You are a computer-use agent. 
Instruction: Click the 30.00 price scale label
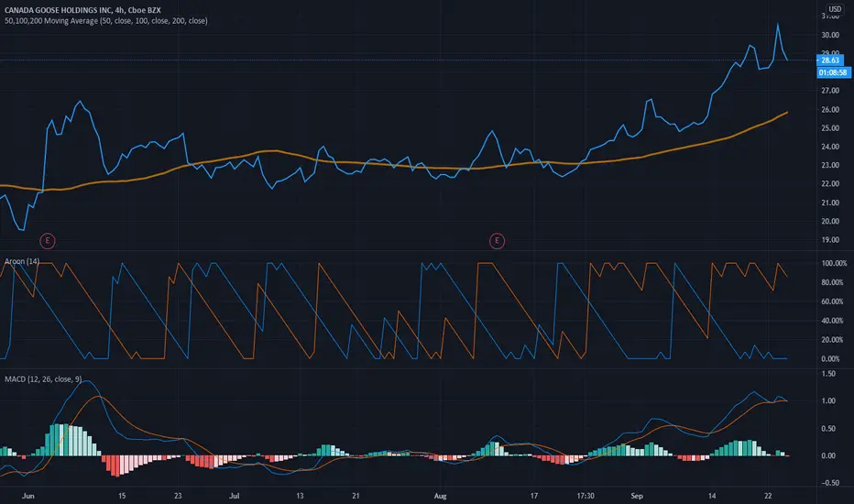(830, 35)
